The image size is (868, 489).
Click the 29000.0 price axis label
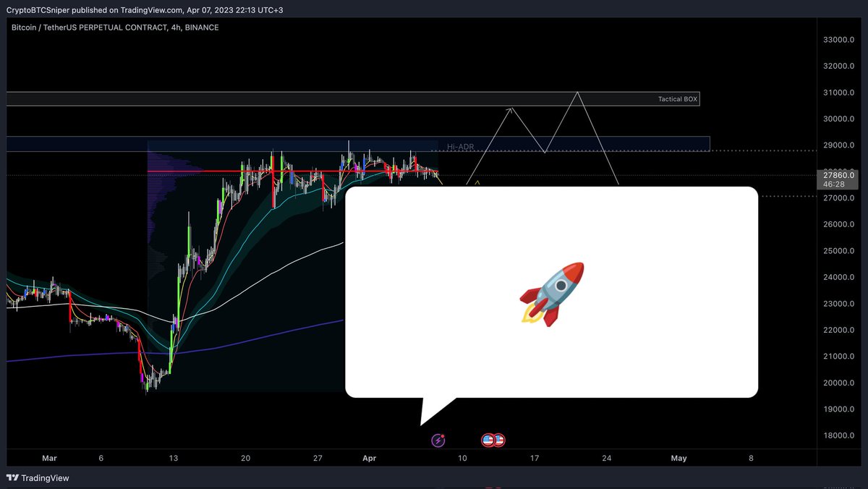pos(839,145)
